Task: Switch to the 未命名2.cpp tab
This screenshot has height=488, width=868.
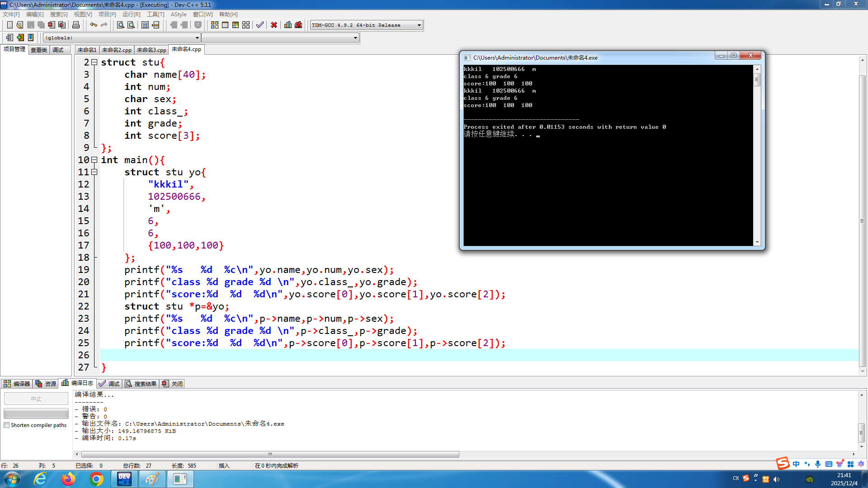Action: (117, 50)
